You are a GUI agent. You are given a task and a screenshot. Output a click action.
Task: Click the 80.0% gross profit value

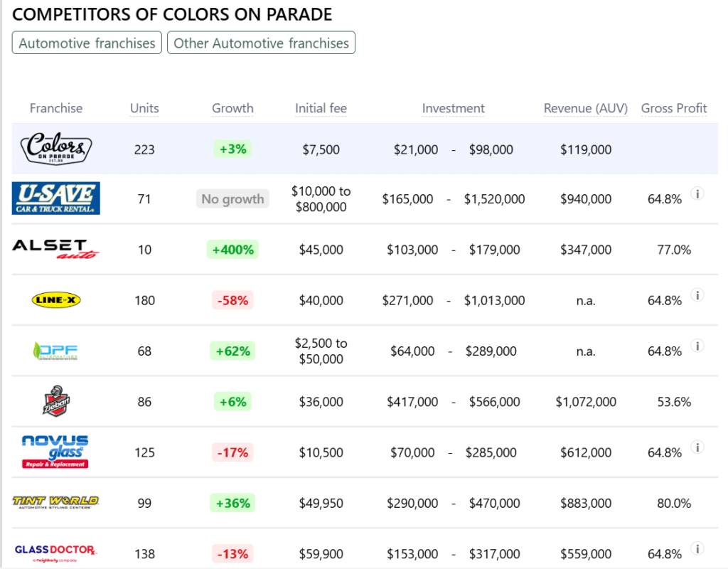[674, 503]
